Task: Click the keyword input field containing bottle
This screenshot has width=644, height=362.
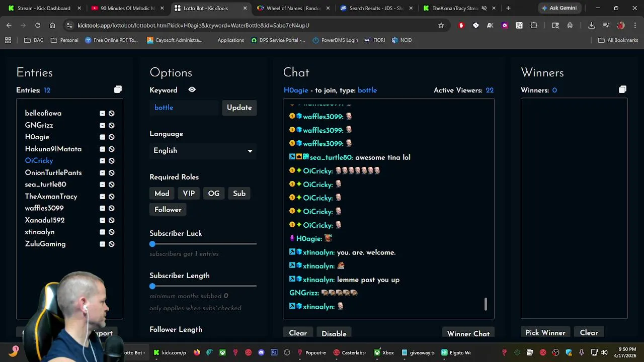Action: 185,108
